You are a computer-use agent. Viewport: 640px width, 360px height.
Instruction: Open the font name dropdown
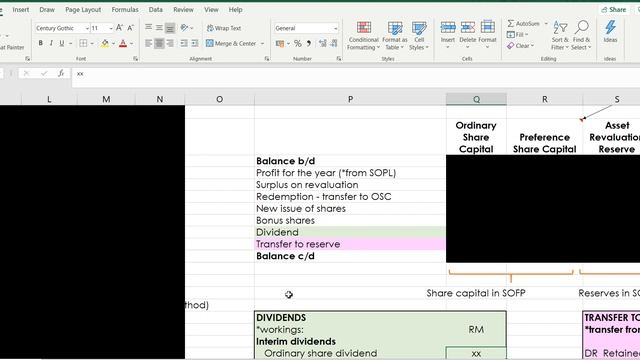tap(87, 28)
